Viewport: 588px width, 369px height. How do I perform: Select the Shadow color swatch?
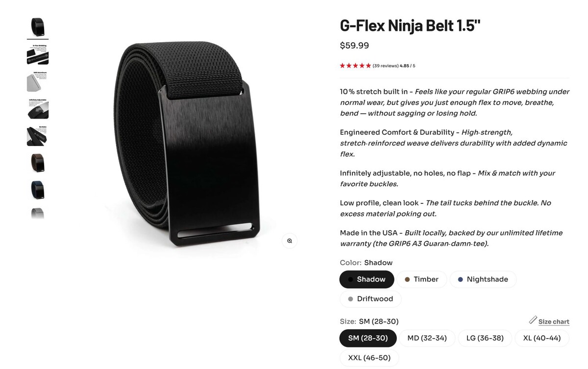pos(367,279)
